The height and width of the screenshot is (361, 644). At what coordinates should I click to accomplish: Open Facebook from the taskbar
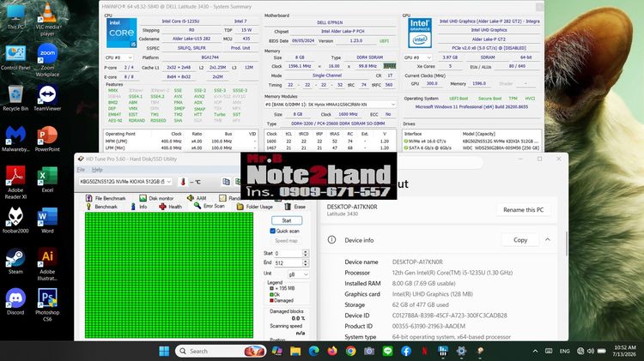coord(406,352)
